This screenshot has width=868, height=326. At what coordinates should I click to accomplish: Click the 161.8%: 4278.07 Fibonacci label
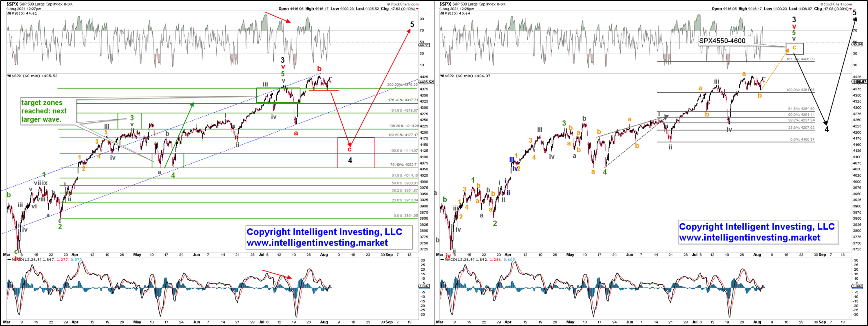pos(404,110)
